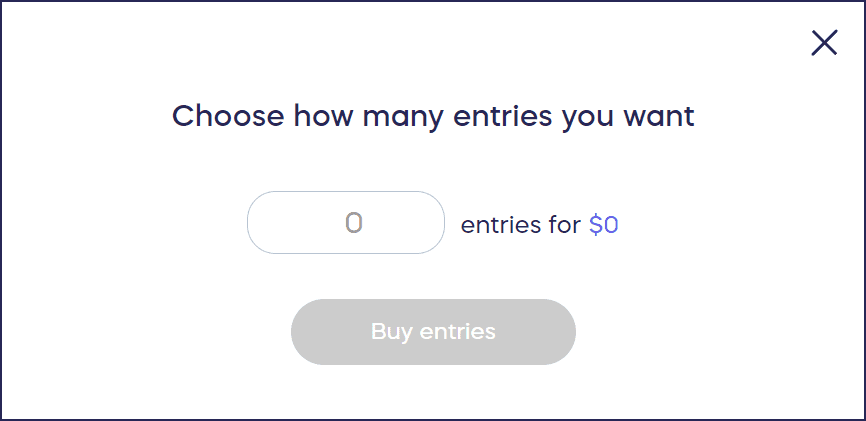866x421 pixels.
Task: Confirm purchase via Buy entries
Action: [x=433, y=331]
